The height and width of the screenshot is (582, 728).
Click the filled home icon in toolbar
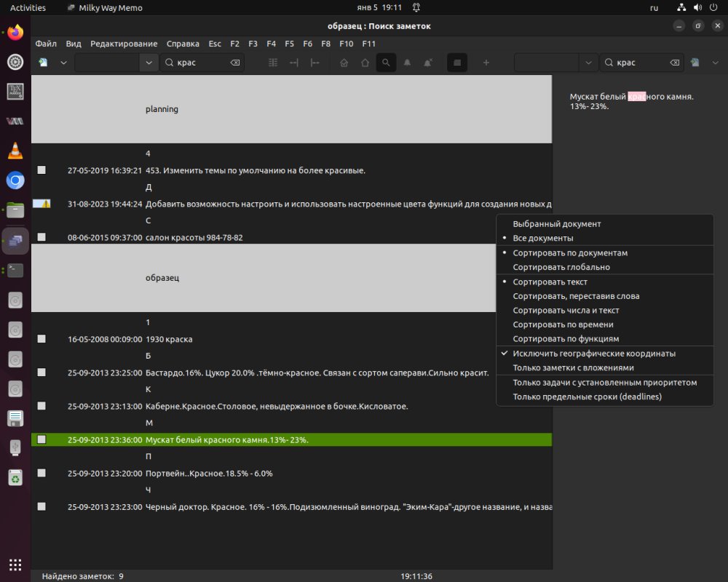344,63
